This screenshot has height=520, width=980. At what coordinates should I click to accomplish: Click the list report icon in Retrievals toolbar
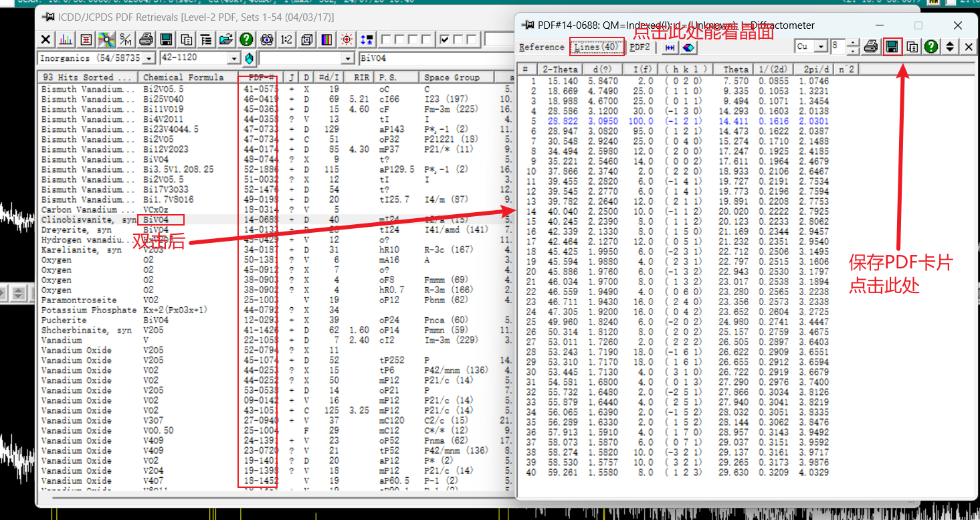pyautogui.click(x=207, y=39)
